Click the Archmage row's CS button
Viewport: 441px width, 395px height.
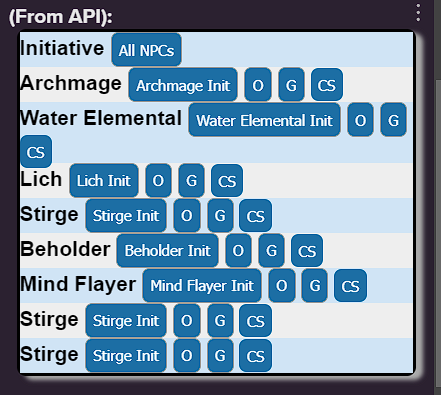click(x=327, y=85)
